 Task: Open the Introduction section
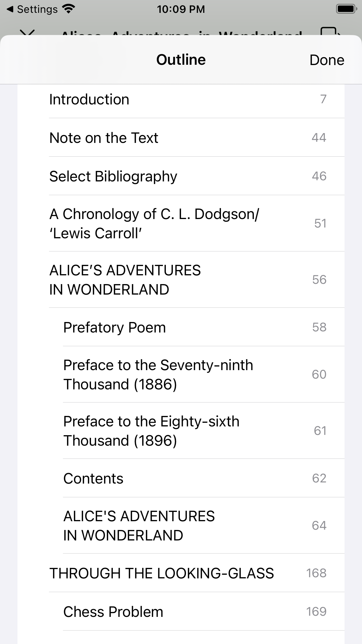[x=181, y=99]
